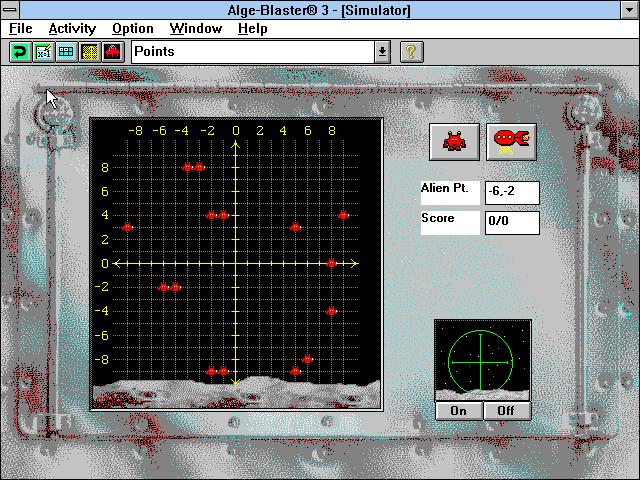Turn the radar scope On
This screenshot has height=480, width=640.
click(459, 411)
